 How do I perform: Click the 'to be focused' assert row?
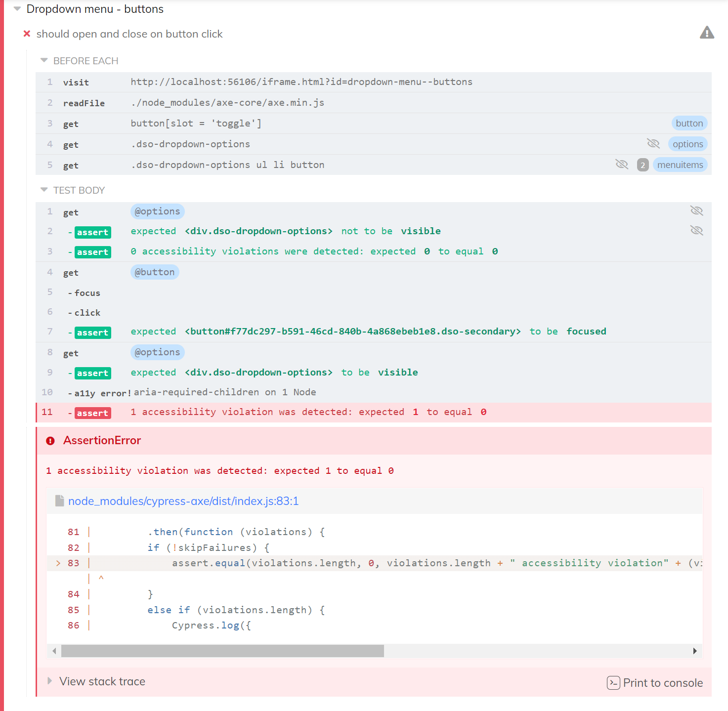coord(374,332)
